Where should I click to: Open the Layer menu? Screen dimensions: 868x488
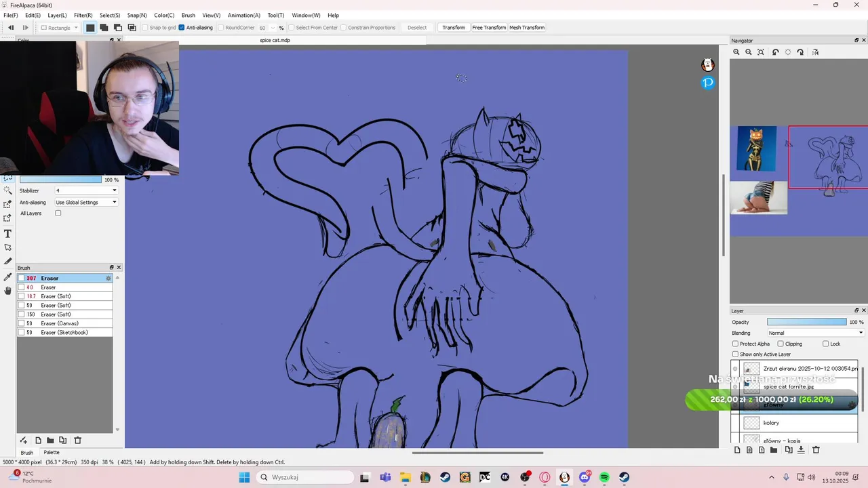coord(57,15)
